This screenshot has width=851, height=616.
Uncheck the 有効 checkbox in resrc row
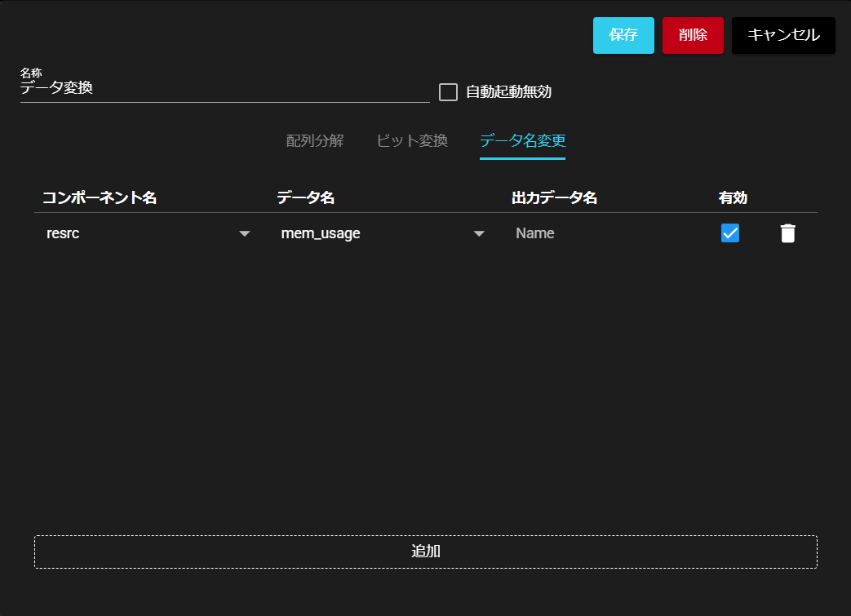730,233
